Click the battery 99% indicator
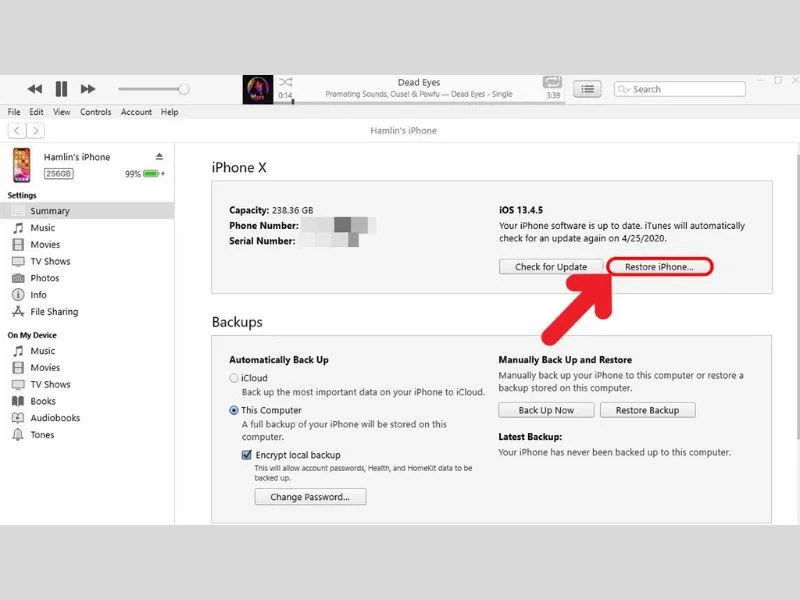Viewport: 800px width, 600px height. point(145,174)
